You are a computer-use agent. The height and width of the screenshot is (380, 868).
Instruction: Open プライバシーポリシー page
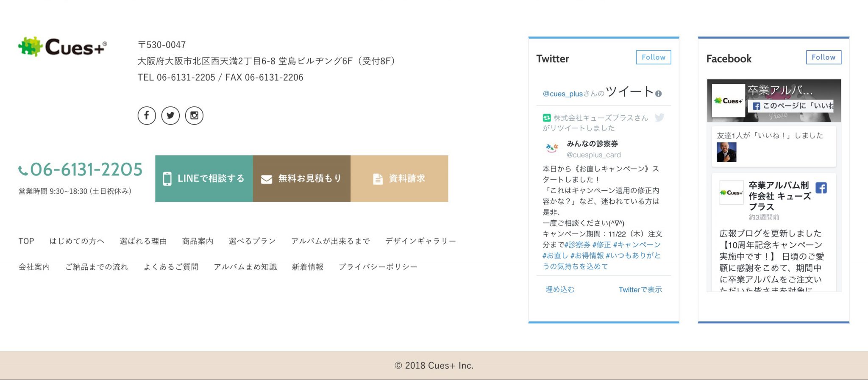tap(378, 267)
